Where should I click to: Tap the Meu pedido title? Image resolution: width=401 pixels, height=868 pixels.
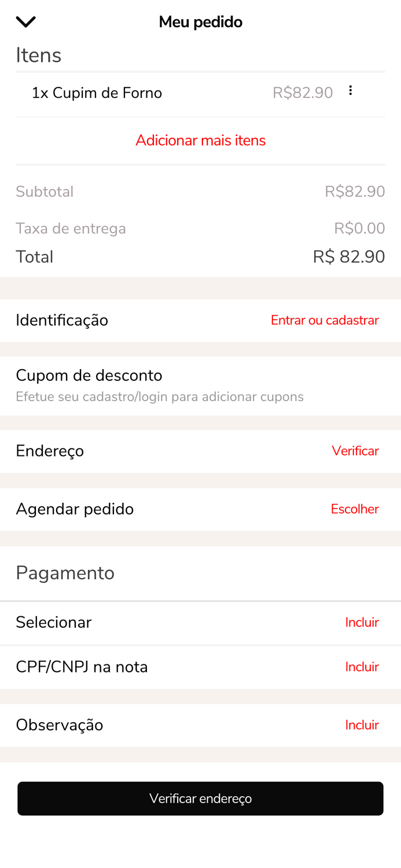(x=200, y=21)
